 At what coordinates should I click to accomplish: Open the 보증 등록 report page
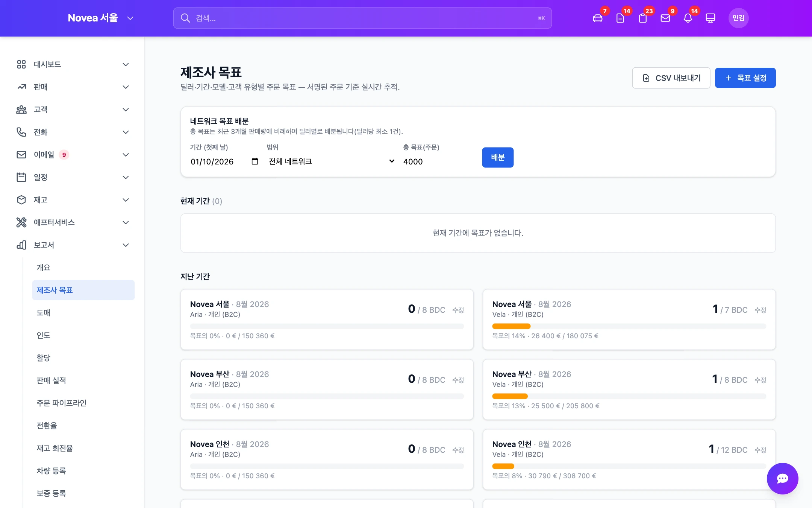click(x=83, y=493)
